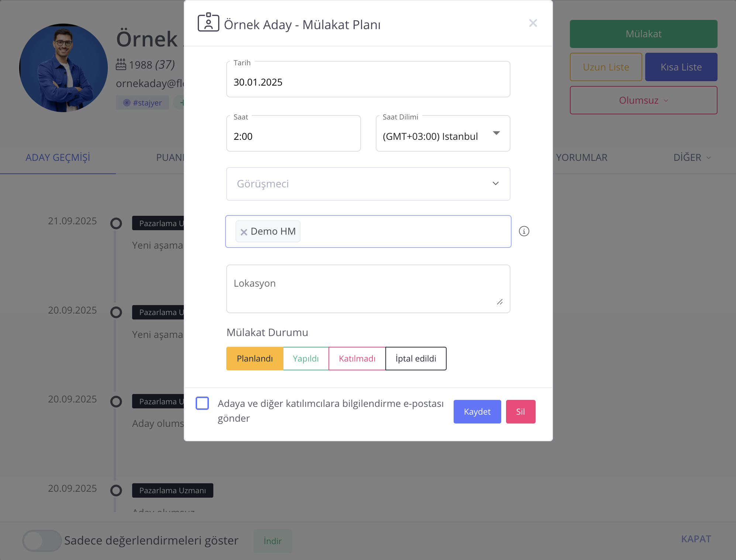Click the birthday cake icon near 1988

(x=121, y=64)
